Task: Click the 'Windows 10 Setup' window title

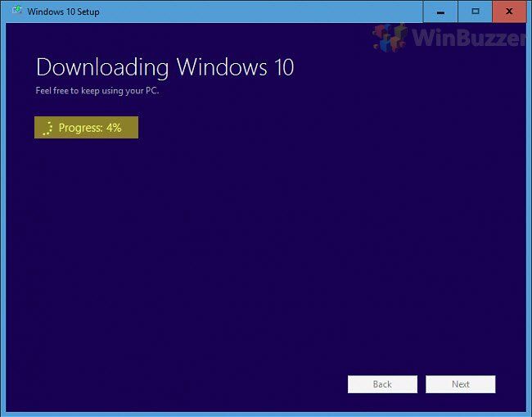Action: point(64,11)
